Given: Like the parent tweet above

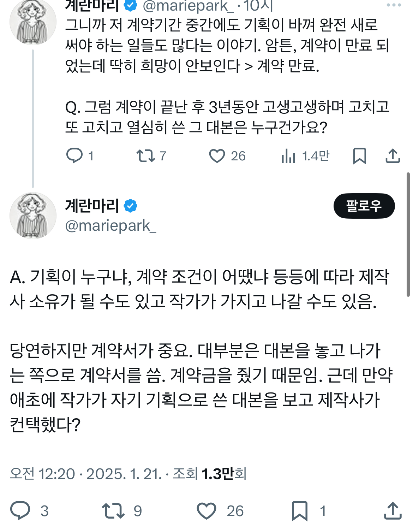Looking at the screenshot, I should (x=217, y=156).
